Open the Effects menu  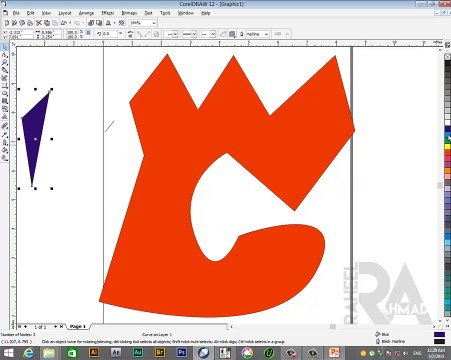coord(108,13)
